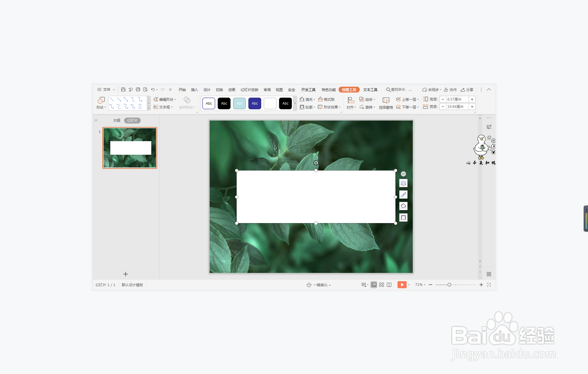Click the 协作 Collaborate button

pyautogui.click(x=450, y=90)
